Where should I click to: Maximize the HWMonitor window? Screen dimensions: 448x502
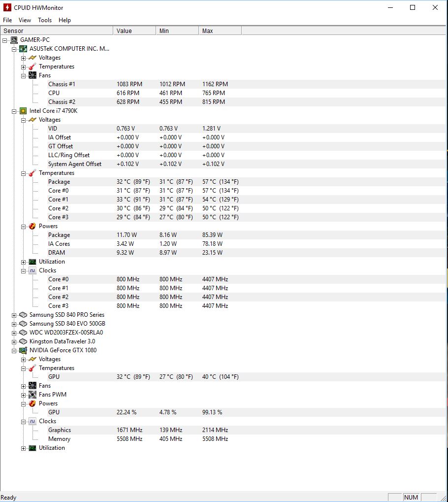click(413, 7)
